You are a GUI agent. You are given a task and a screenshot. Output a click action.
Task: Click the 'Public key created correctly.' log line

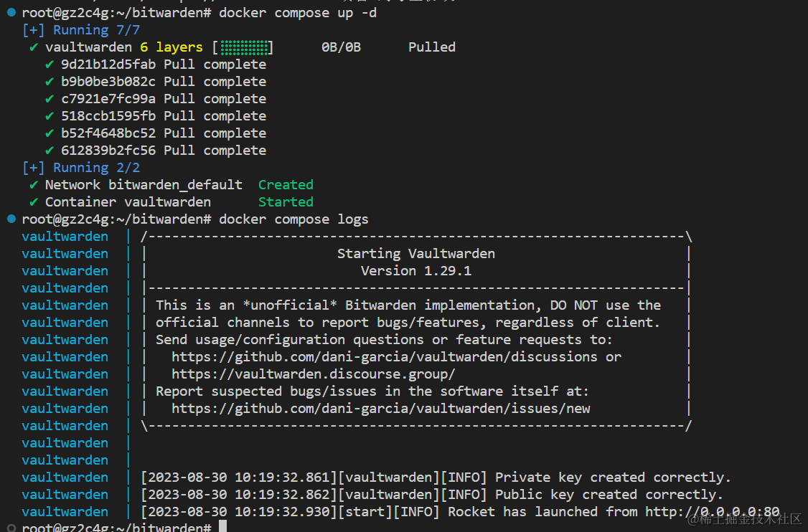pos(609,495)
